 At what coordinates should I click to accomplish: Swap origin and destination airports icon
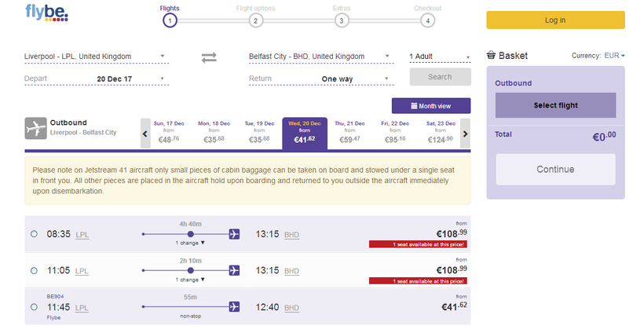[x=208, y=57]
